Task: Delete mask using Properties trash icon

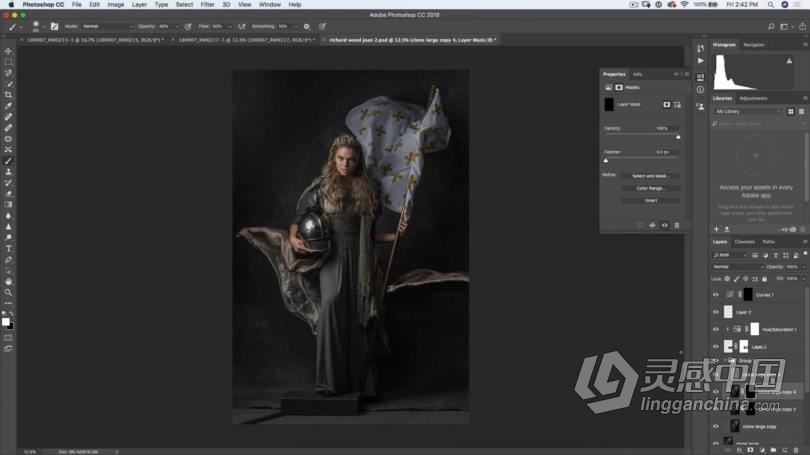Action: coord(677,225)
